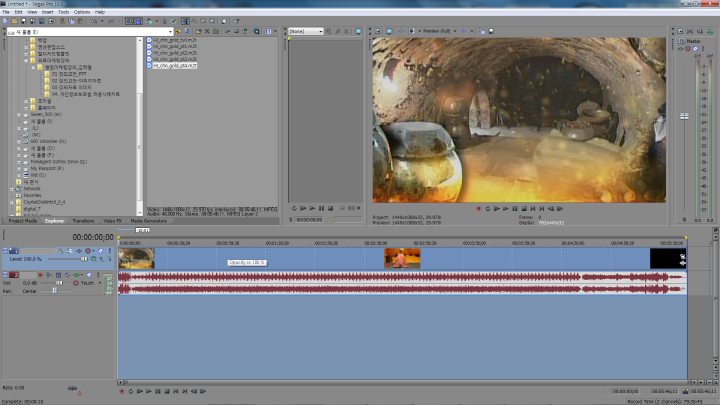
Task: Open the Project Properties icon in main toolbar
Action: click(51, 21)
